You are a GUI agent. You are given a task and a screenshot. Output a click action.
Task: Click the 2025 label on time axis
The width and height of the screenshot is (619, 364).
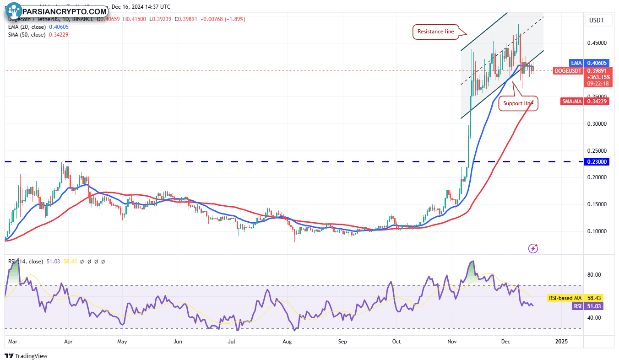(x=561, y=342)
